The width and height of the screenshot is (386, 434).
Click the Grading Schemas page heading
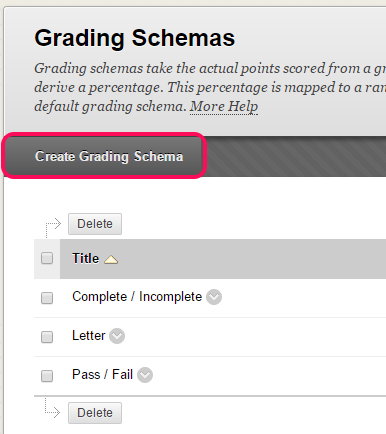(135, 38)
